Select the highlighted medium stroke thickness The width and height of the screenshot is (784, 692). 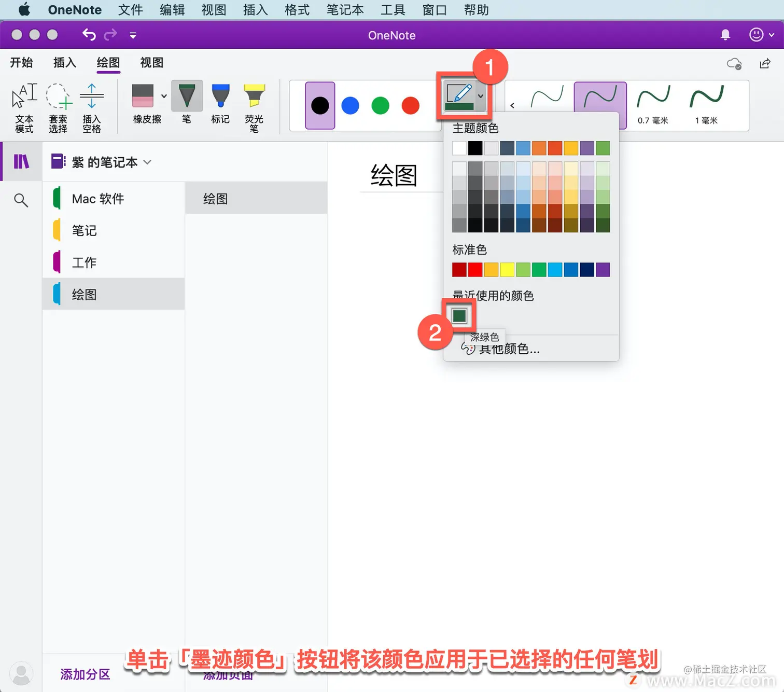[600, 97]
